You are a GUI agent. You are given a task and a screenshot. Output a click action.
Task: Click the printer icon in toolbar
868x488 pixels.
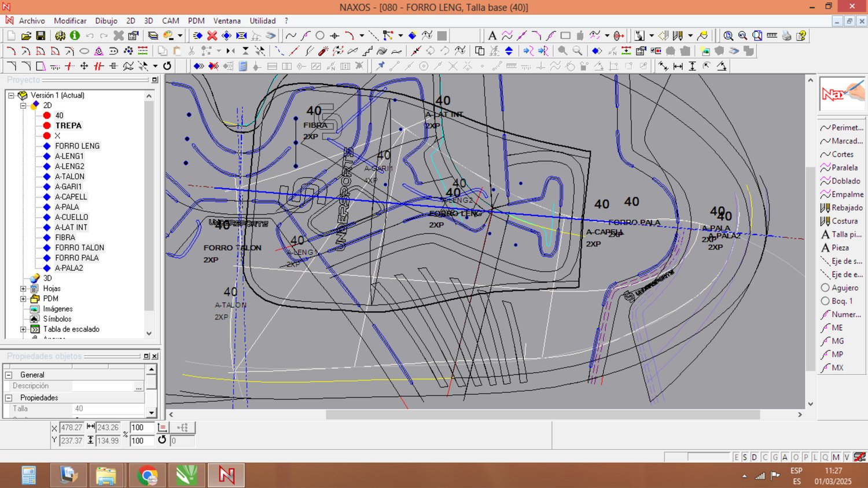(786, 36)
